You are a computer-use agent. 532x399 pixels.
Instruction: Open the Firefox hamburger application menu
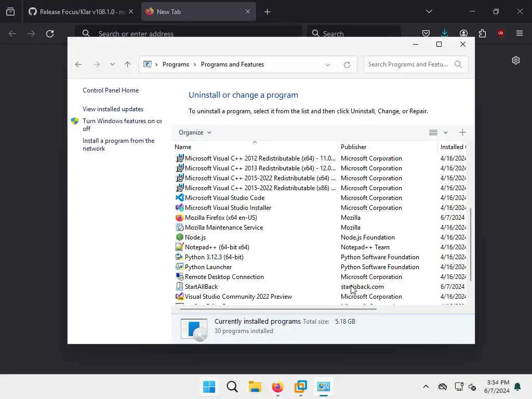(x=520, y=33)
